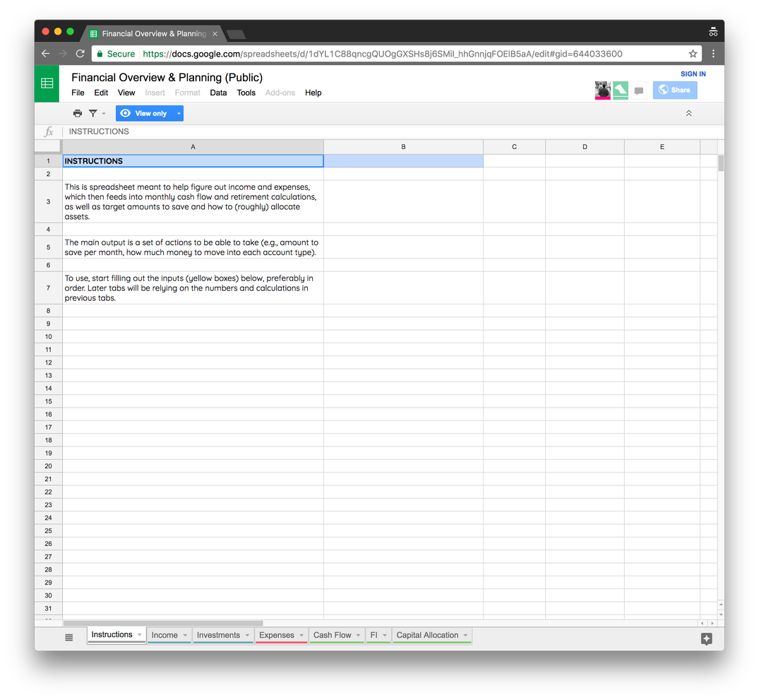Click the SIGN IN link
The height and width of the screenshot is (700, 759).
[x=693, y=73]
